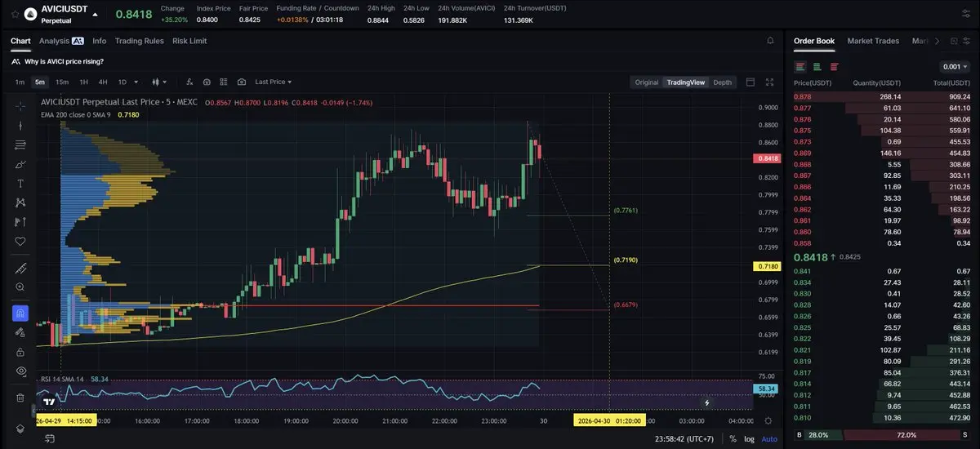Switch to the Market Trades tab

pyautogui.click(x=873, y=41)
